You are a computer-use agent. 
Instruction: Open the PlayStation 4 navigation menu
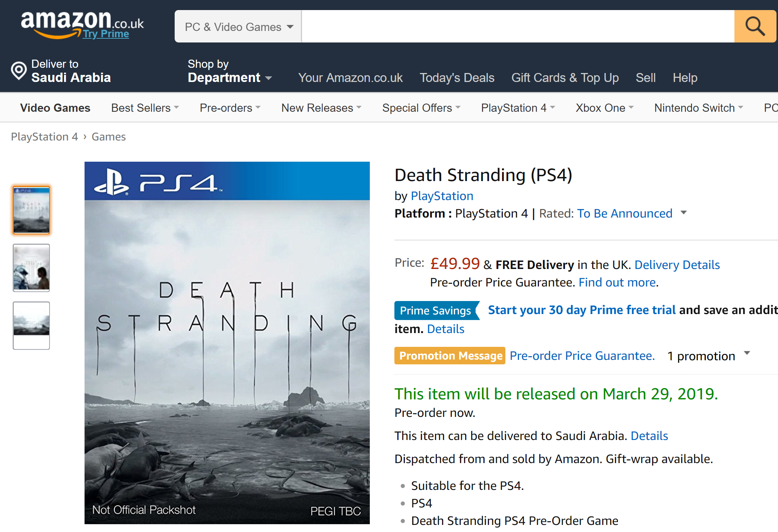point(518,108)
